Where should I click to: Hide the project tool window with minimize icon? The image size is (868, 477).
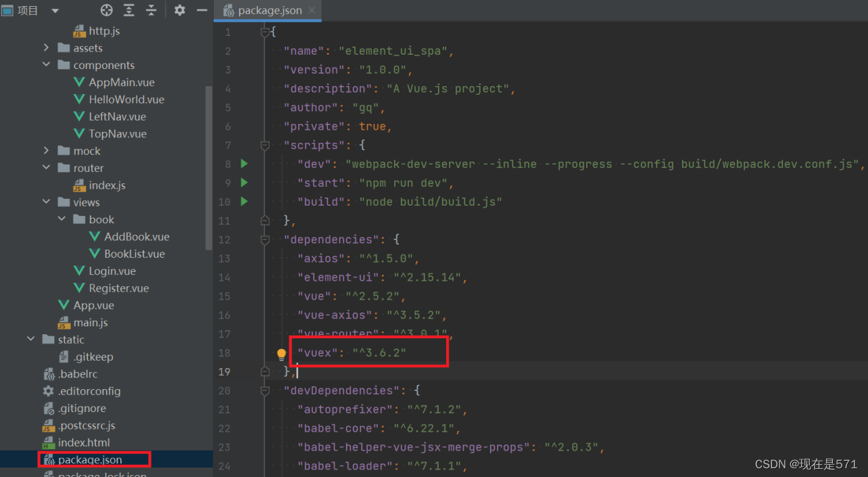tap(201, 10)
